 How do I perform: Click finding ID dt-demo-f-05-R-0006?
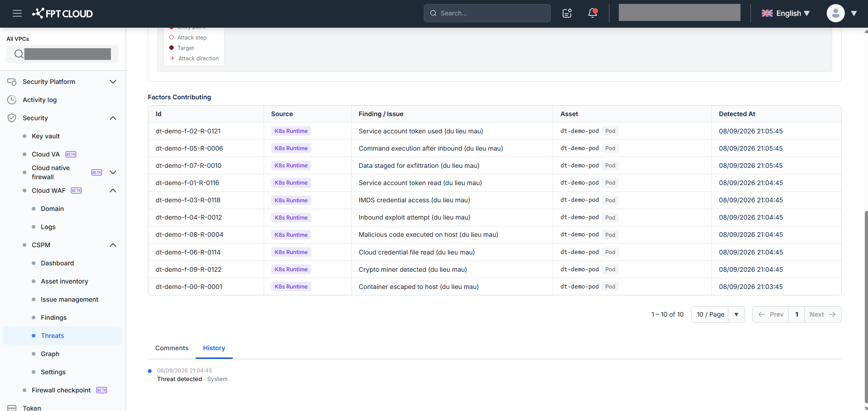pos(189,148)
